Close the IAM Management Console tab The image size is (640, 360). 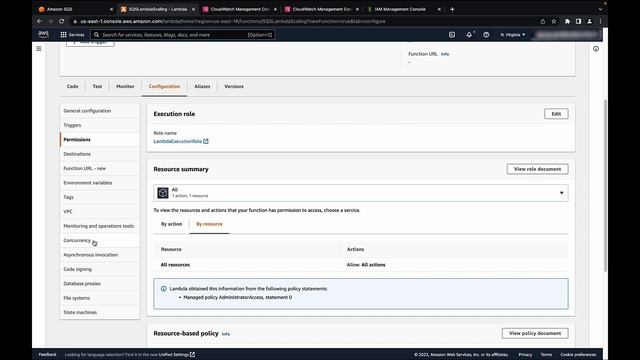[439, 9]
